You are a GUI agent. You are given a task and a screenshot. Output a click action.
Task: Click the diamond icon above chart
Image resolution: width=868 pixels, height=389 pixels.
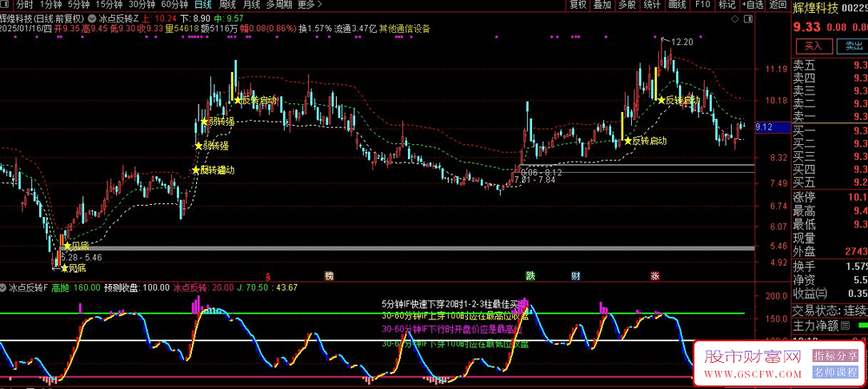pos(735,19)
